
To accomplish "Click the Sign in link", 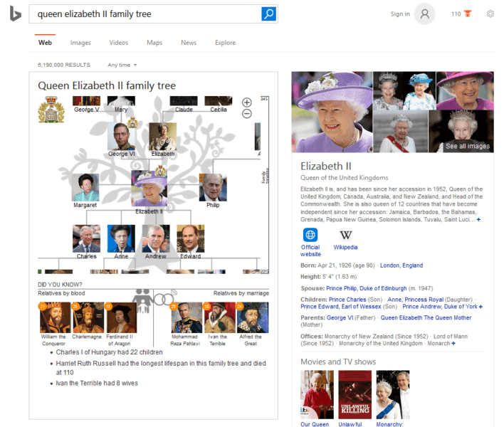I will (x=400, y=14).
